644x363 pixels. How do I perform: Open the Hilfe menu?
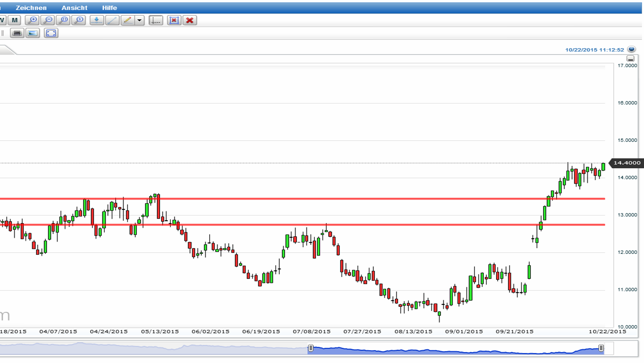tap(110, 8)
